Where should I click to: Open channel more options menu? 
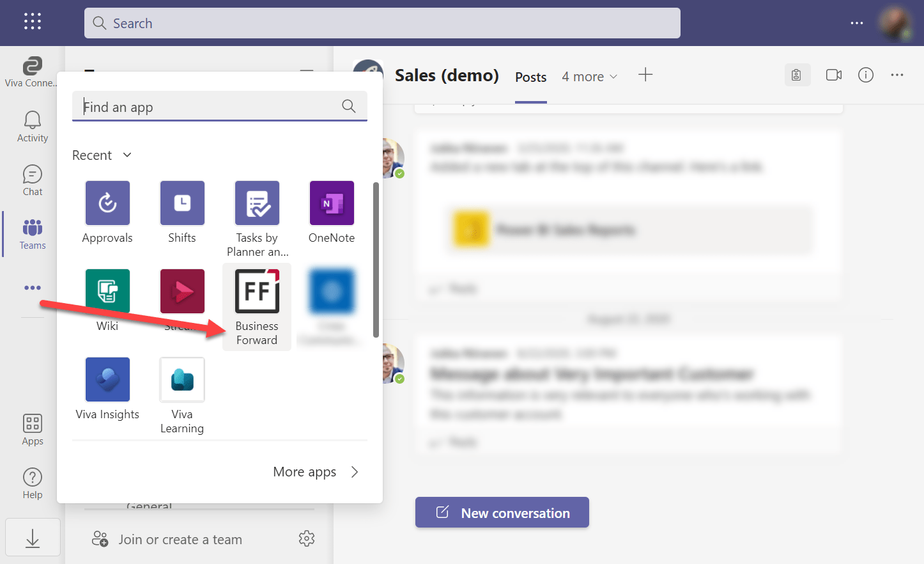tap(897, 75)
